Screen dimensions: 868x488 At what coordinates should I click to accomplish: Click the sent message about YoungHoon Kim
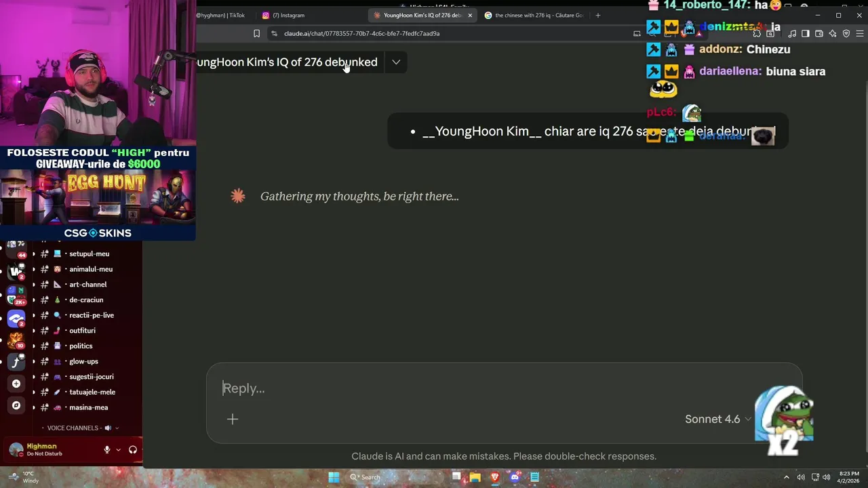tap(588, 131)
